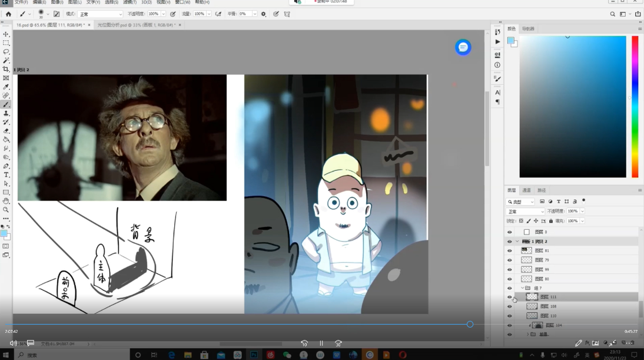
Task: Click the blue chat bubble button
Action: pyautogui.click(x=463, y=47)
